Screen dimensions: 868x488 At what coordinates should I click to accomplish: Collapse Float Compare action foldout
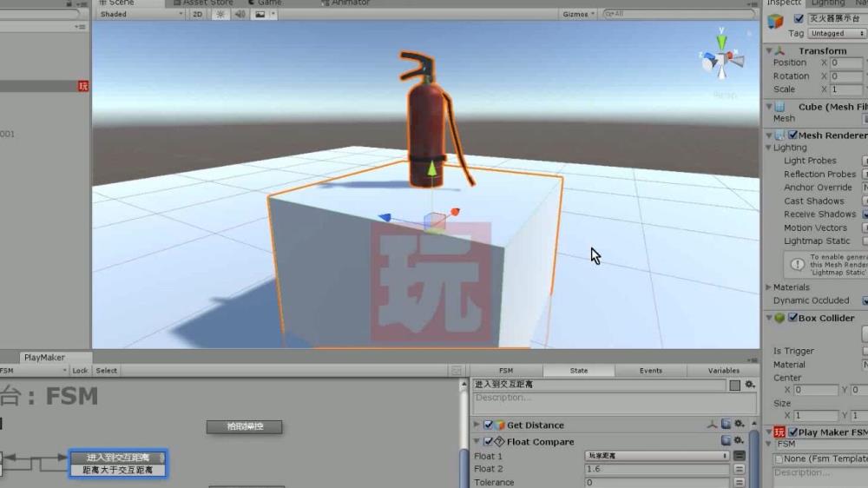click(x=477, y=441)
